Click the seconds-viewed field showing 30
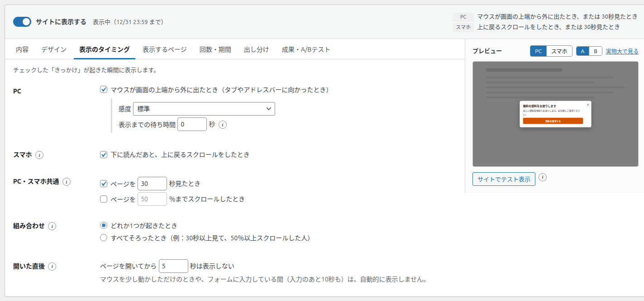Screen dimensions: 644x301 click(x=152, y=184)
